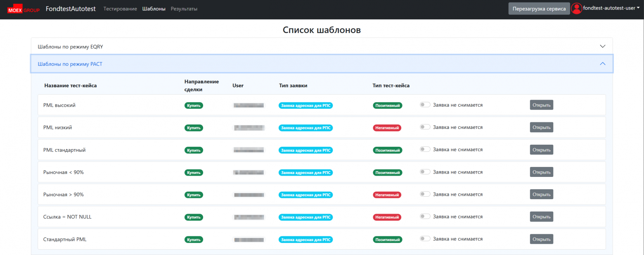Click the FondtestAutotest brand title
This screenshot has width=644, height=255.
pyautogui.click(x=71, y=9)
